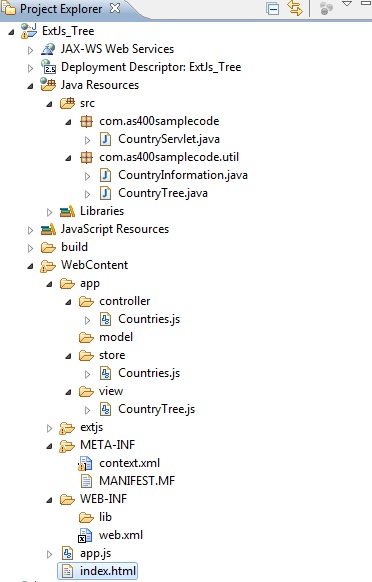372x582 pixels.
Task: Click the CountryServlet.java file icon
Action: (x=105, y=139)
